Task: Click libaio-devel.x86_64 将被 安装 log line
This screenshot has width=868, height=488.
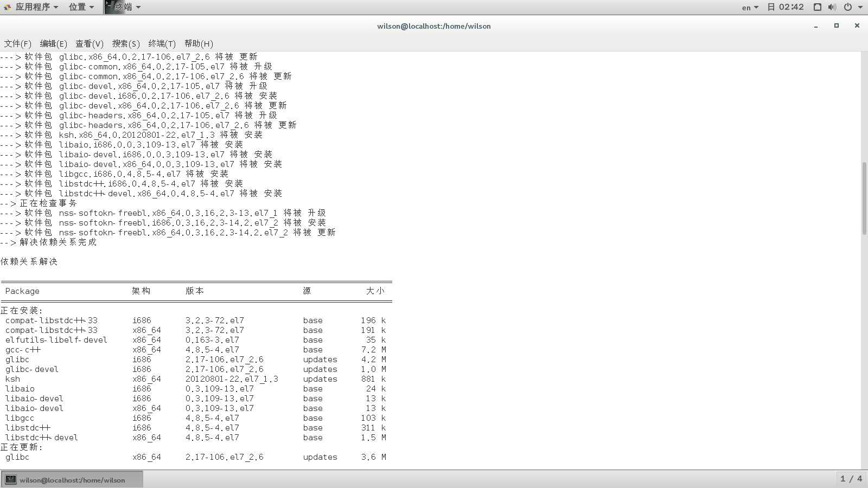Action: [141, 164]
